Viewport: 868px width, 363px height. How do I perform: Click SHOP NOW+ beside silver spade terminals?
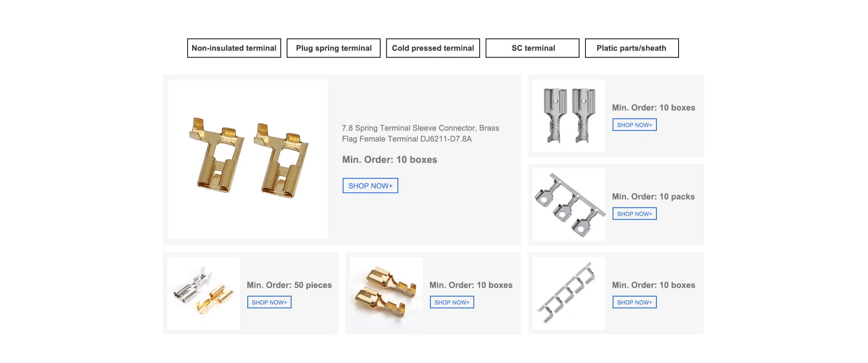tap(635, 125)
